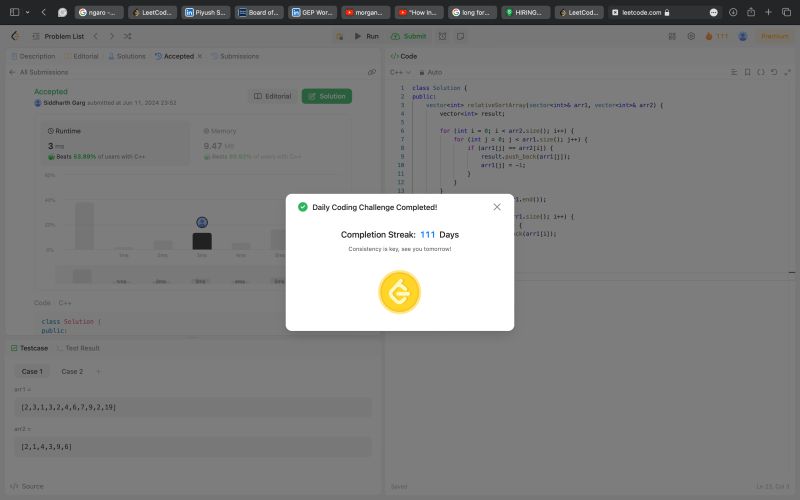Image resolution: width=800 pixels, height=500 pixels.
Task: Run the code
Action: click(x=366, y=36)
